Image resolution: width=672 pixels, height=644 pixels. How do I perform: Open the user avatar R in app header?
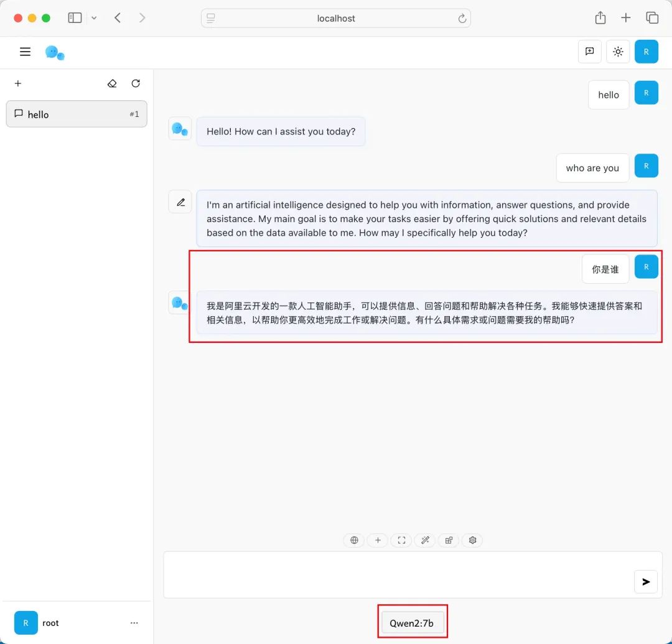click(x=646, y=52)
